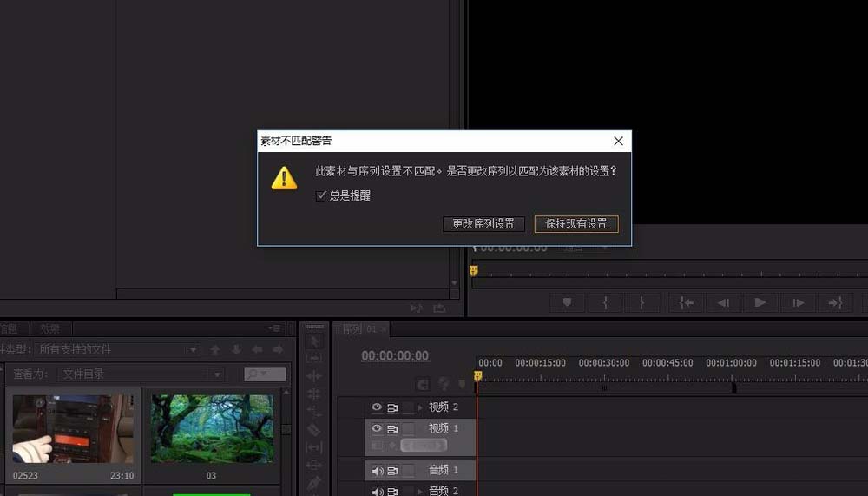The height and width of the screenshot is (496, 868).
Task: Step back one frame
Action: (x=723, y=302)
